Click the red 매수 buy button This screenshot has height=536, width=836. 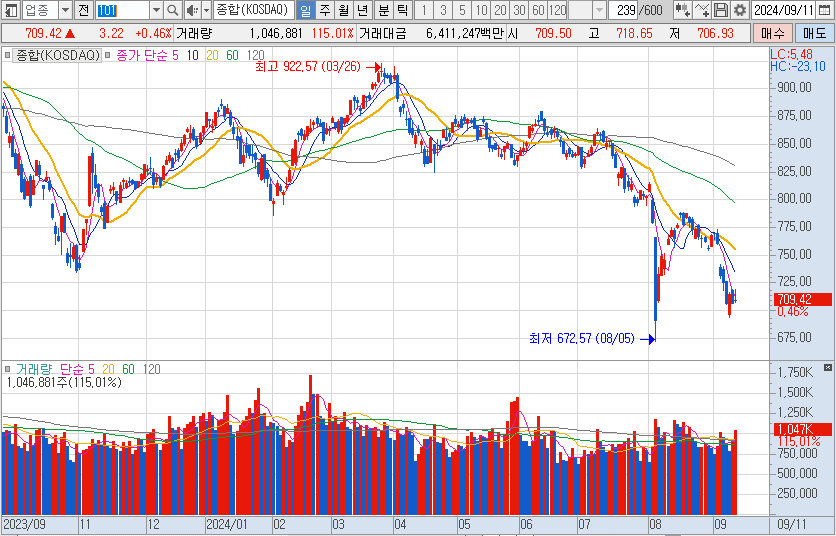(773, 34)
